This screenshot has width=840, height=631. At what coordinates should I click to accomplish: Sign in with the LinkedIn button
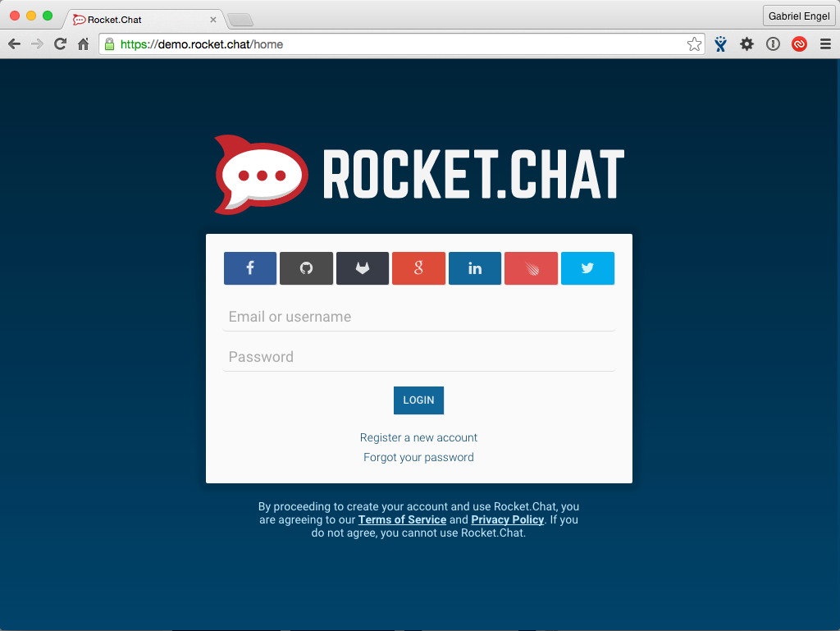coord(475,268)
